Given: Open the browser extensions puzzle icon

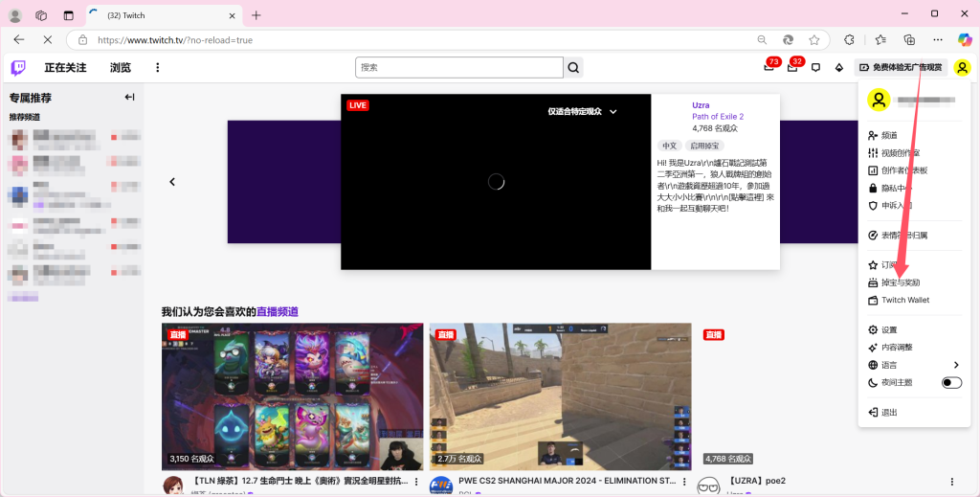Looking at the screenshot, I should pyautogui.click(x=849, y=39).
